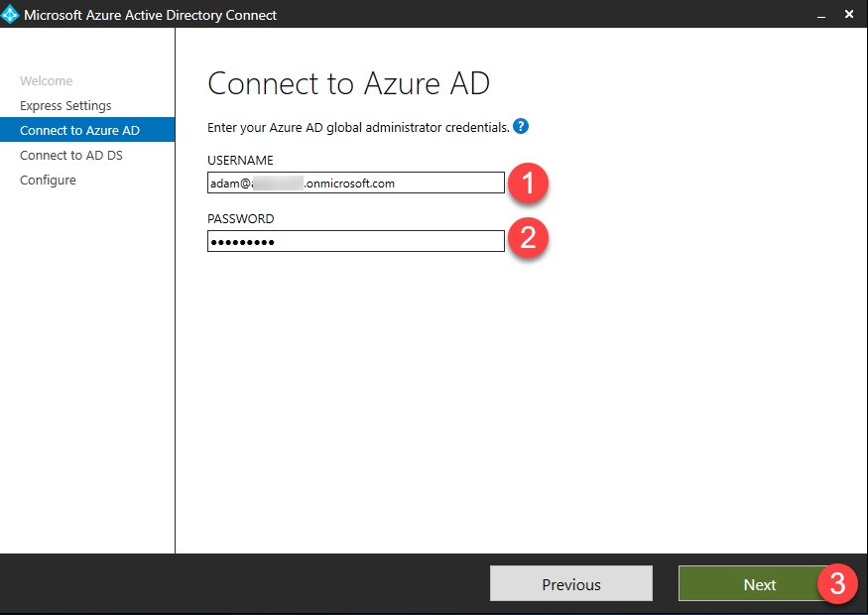Click the Previous button
868x615 pixels.
(571, 583)
